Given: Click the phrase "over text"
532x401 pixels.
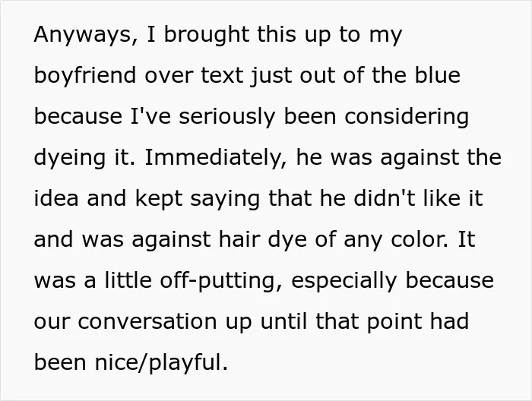Looking at the screenshot, I should pos(194,75).
